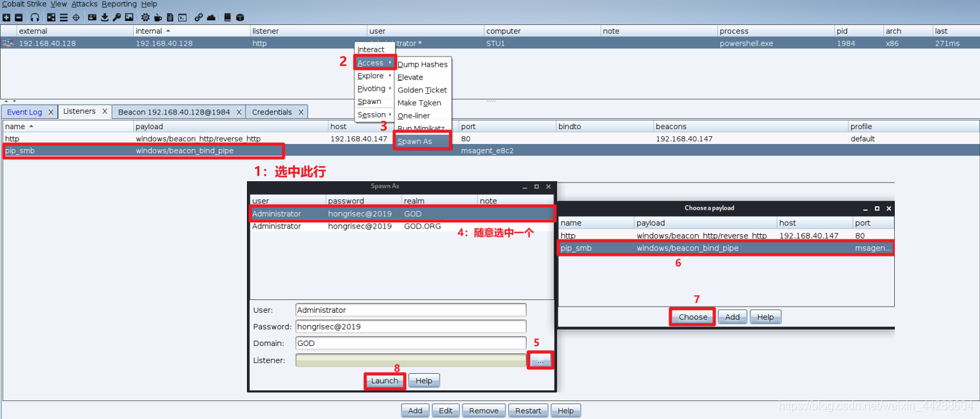Click the User field in Spawn As
Viewport: 980px width, 419px height.
click(411, 310)
